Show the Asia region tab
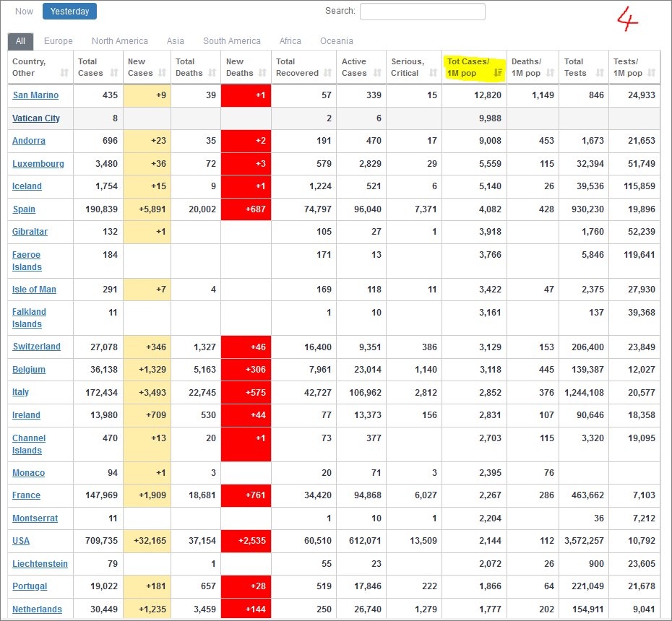This screenshot has width=672, height=621. click(x=176, y=41)
